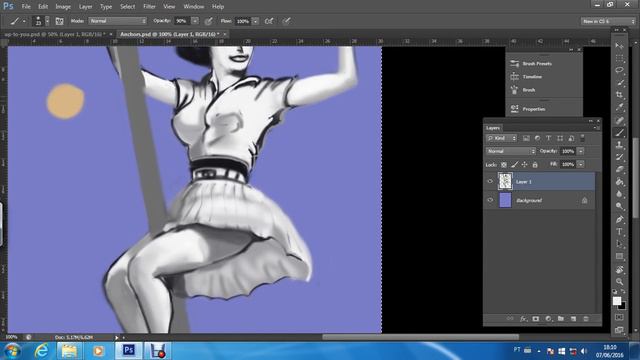The height and width of the screenshot is (360, 640).
Task: Select the Paint Bucket tool
Action: [619, 182]
